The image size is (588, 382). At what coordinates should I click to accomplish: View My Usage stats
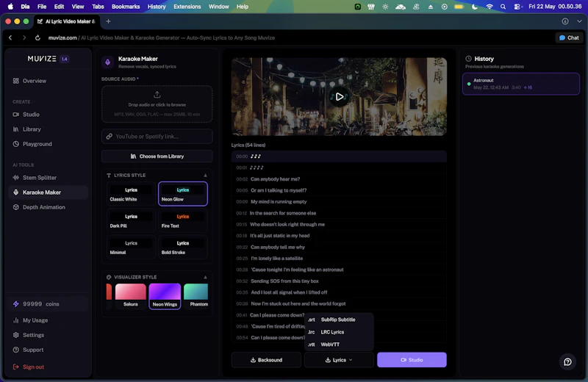point(35,320)
